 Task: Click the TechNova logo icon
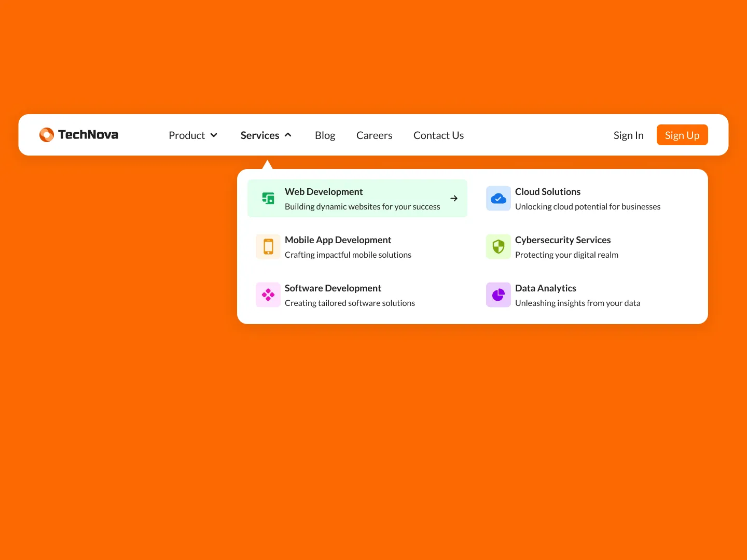[x=47, y=135]
